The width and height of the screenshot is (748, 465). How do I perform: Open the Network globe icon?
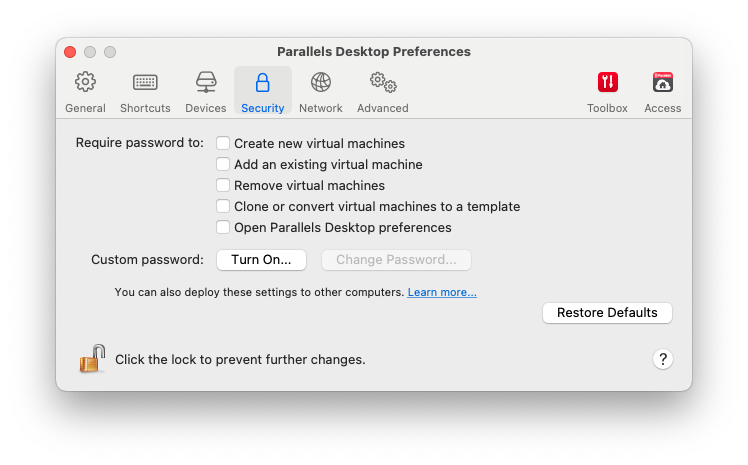click(321, 83)
